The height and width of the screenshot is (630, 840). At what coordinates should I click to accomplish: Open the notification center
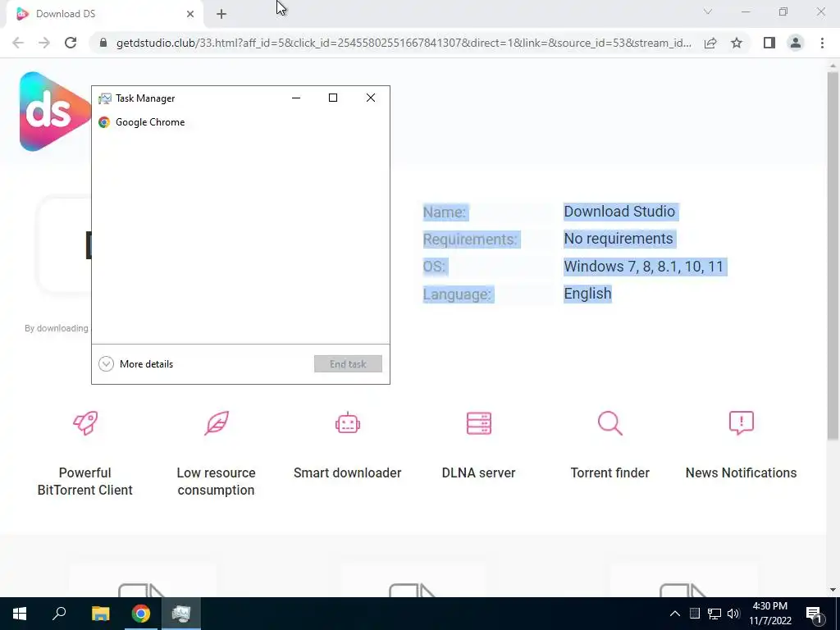[815, 614]
